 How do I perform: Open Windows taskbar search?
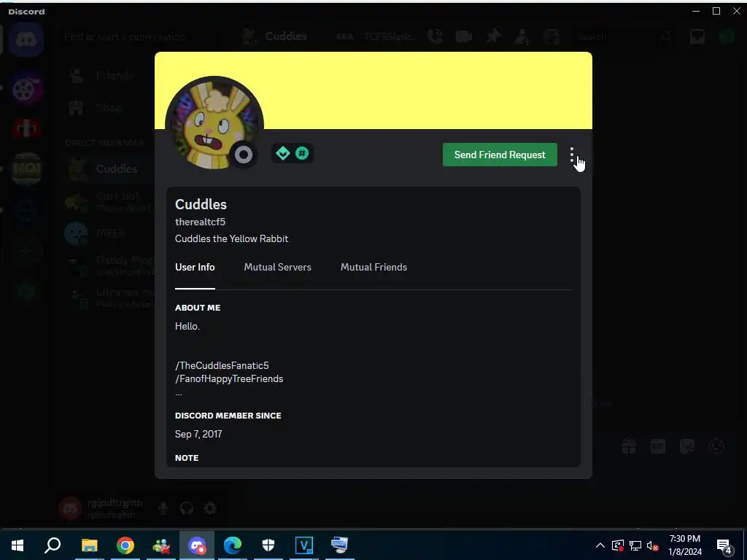(x=53, y=545)
